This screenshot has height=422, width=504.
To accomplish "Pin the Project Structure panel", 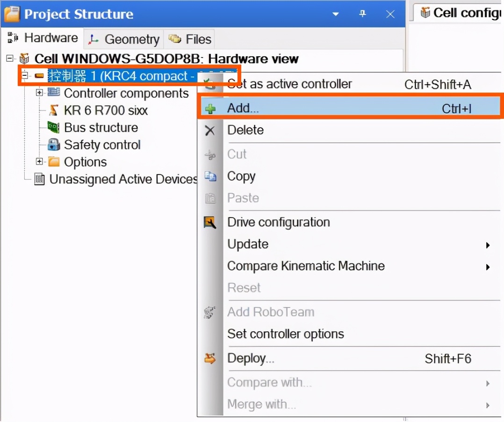I will (362, 14).
